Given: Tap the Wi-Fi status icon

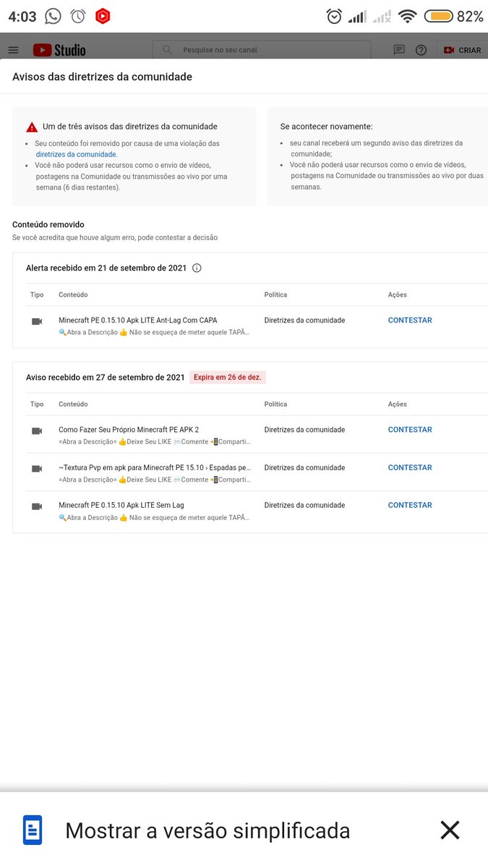Looking at the screenshot, I should pyautogui.click(x=408, y=16).
